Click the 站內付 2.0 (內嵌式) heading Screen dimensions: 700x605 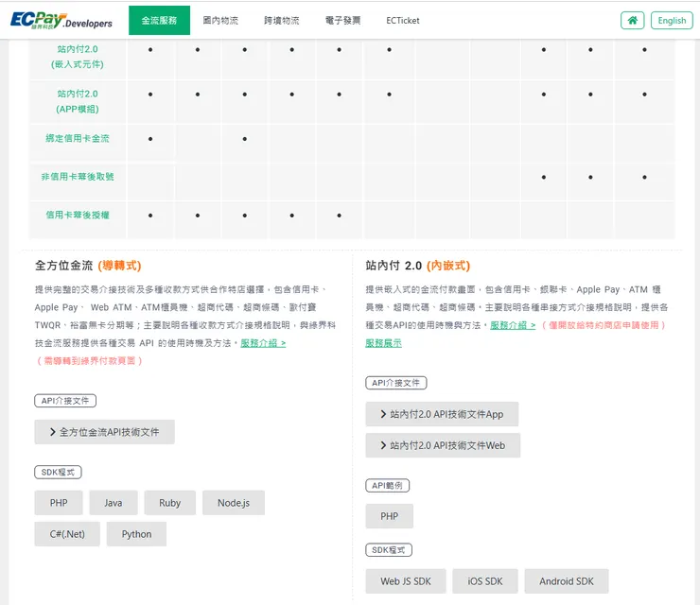pos(418,266)
